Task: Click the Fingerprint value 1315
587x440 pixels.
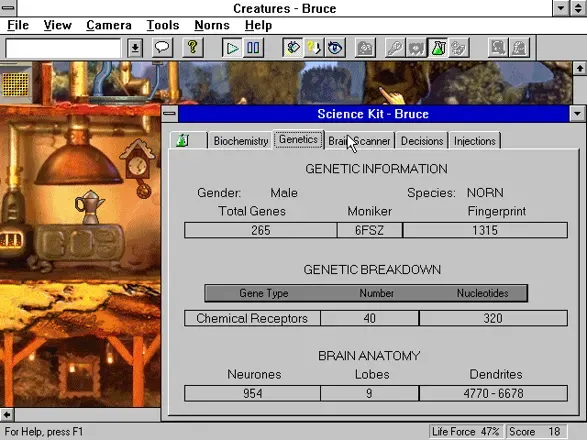Action: [485, 230]
